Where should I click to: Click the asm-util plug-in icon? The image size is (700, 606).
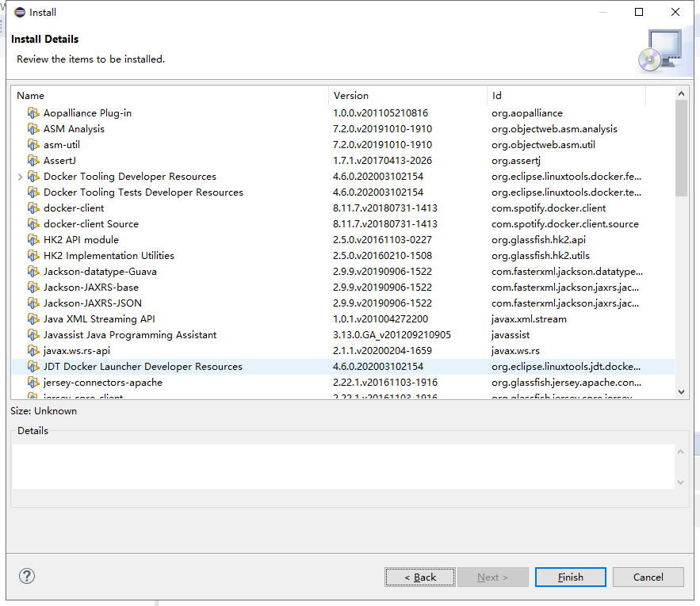click(x=33, y=145)
